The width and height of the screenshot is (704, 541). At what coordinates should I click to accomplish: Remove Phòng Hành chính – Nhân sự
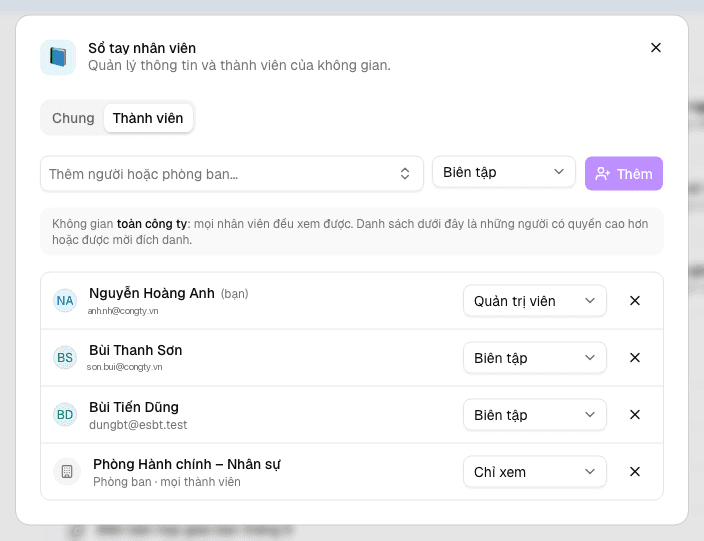635,472
